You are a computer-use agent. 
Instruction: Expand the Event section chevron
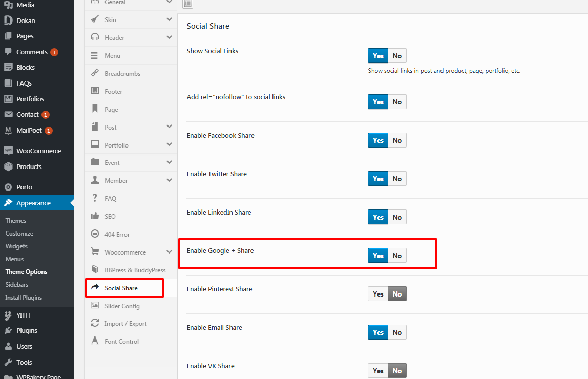point(169,162)
